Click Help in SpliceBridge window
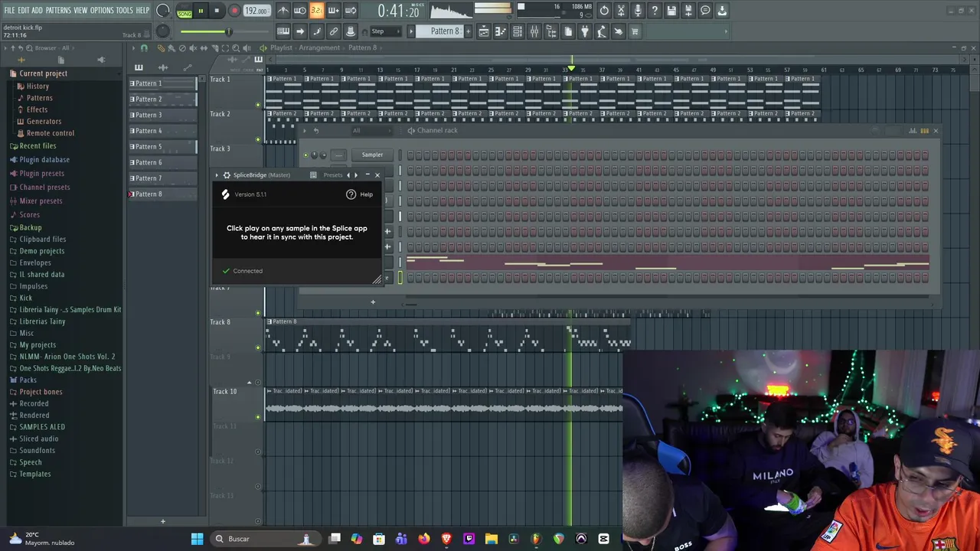This screenshot has width=980, height=551. [359, 194]
